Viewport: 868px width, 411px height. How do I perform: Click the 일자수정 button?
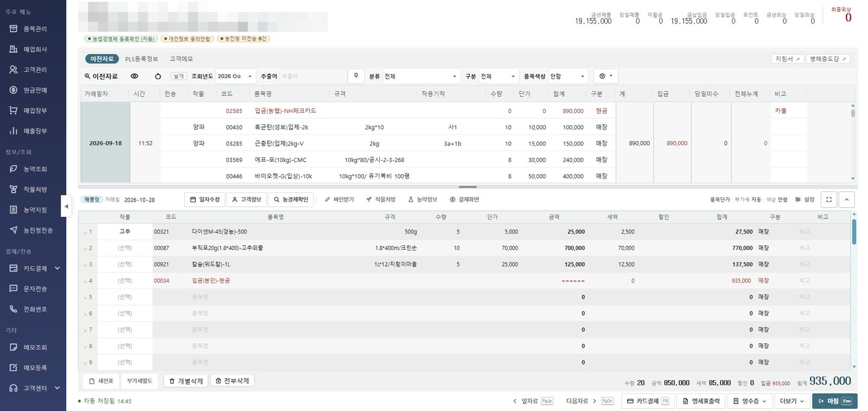pyautogui.click(x=205, y=200)
